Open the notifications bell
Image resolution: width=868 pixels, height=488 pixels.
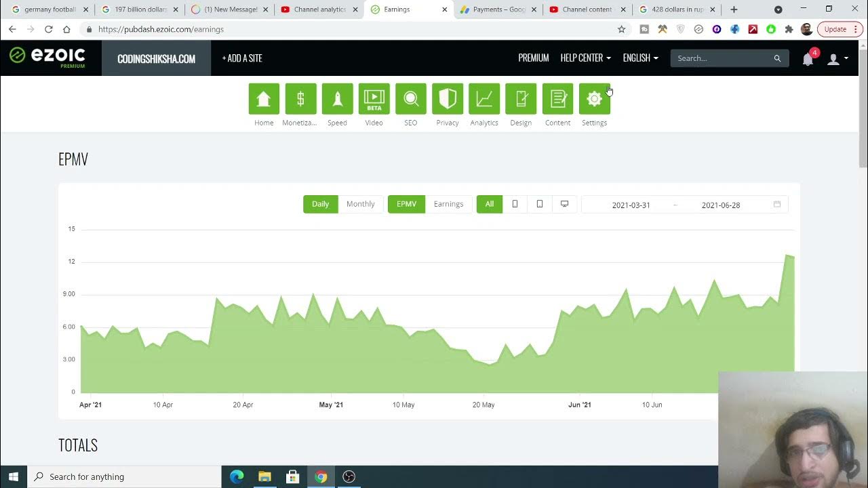tap(808, 59)
